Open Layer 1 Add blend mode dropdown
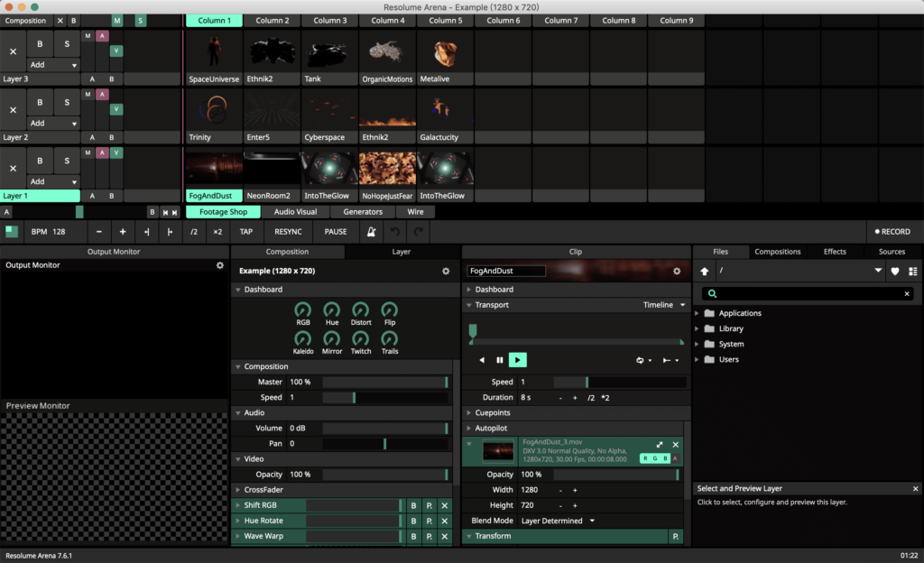This screenshot has height=563, width=924. (53, 181)
